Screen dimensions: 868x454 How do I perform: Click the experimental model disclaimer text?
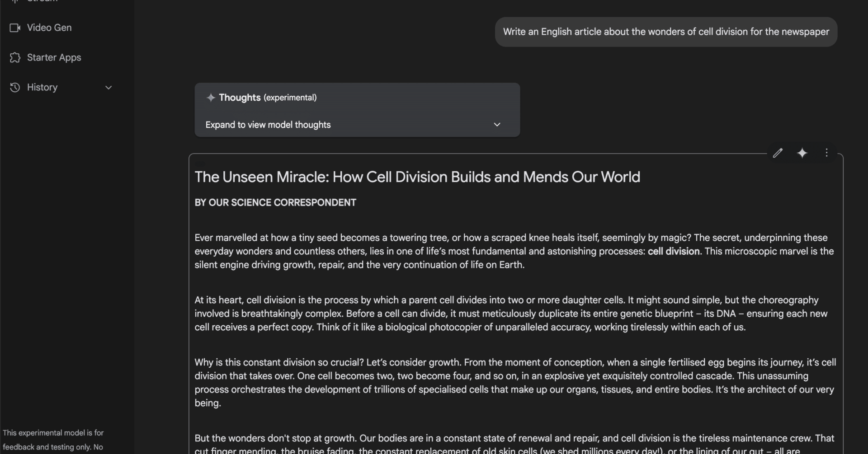(x=53, y=440)
